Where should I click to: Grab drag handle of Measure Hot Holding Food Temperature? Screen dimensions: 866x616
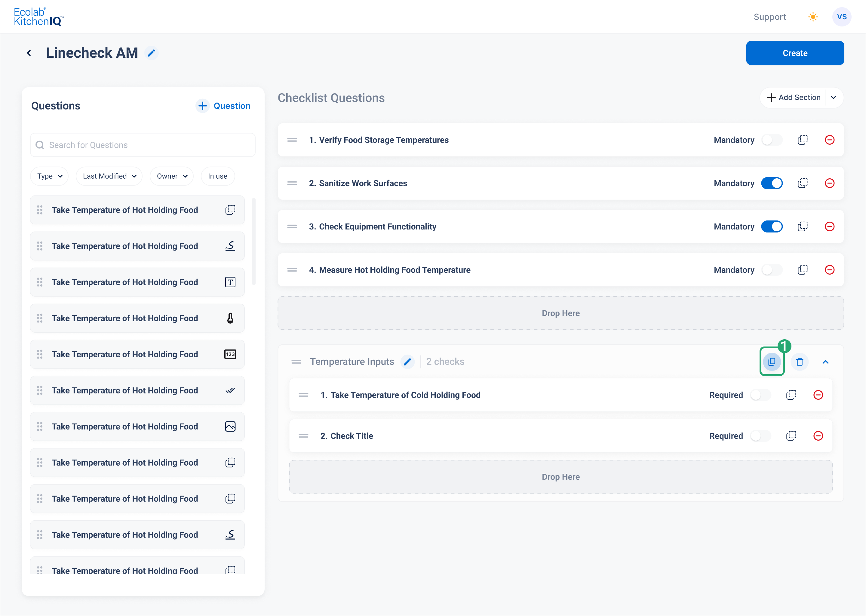click(292, 270)
